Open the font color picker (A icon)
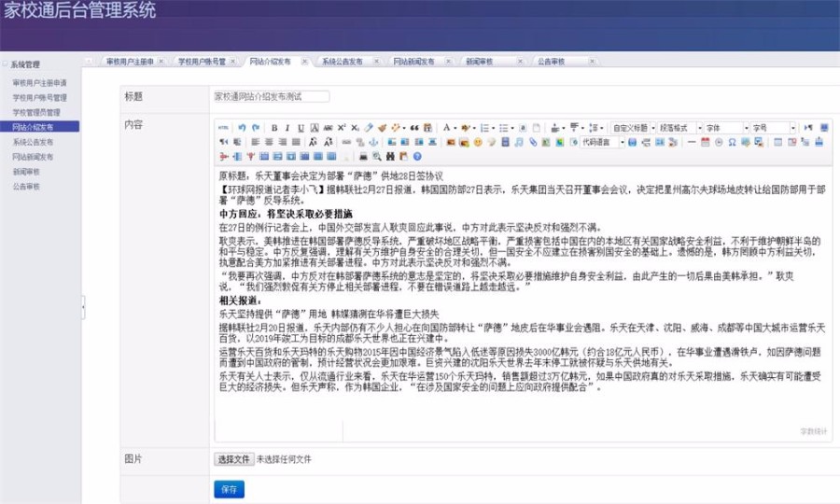 point(447,127)
